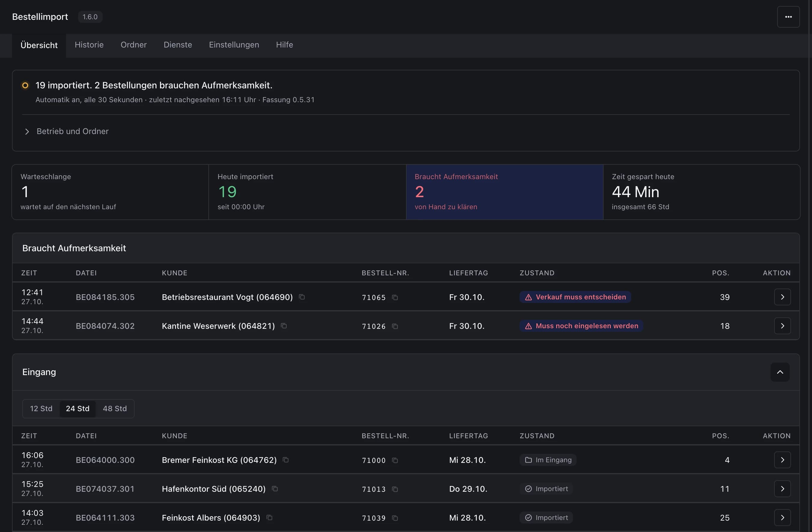The height and width of the screenshot is (532, 812).
Task: Copy customer name Kantine Weserwerk
Action: click(283, 326)
